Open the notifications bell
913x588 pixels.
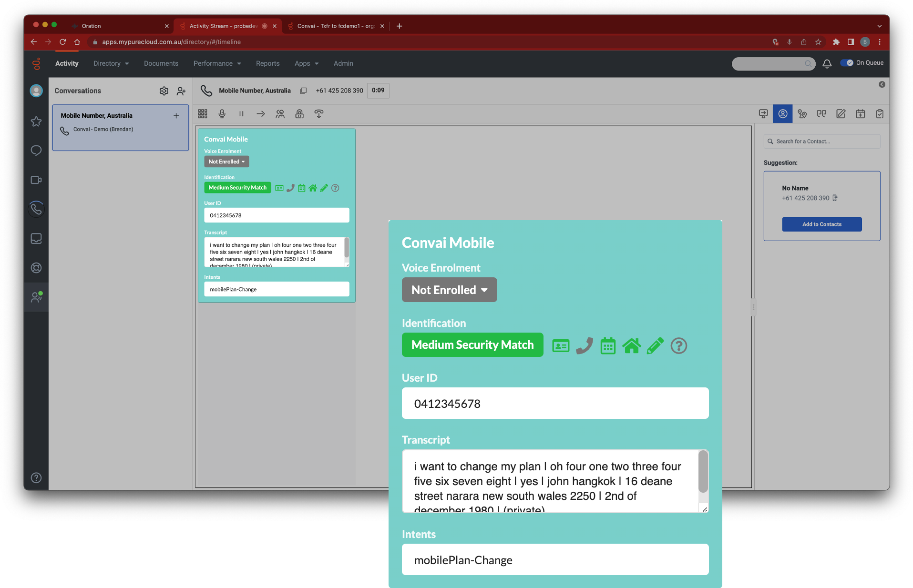[x=827, y=63]
